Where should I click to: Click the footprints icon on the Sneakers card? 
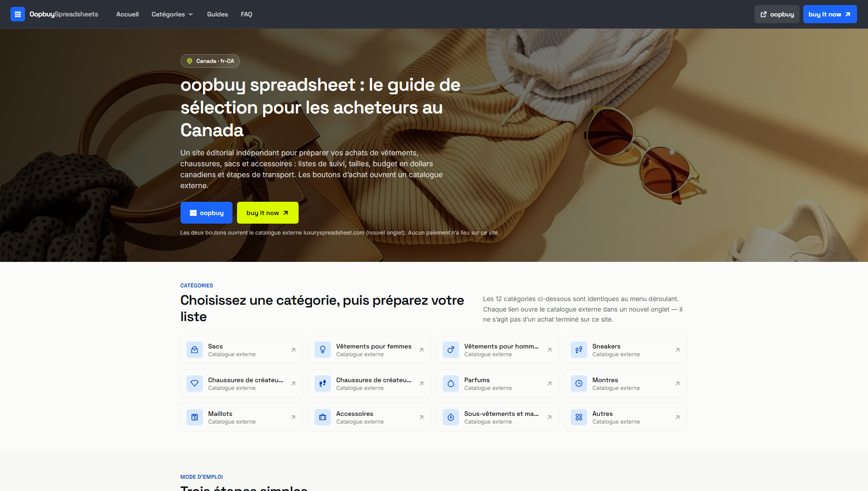(x=579, y=350)
